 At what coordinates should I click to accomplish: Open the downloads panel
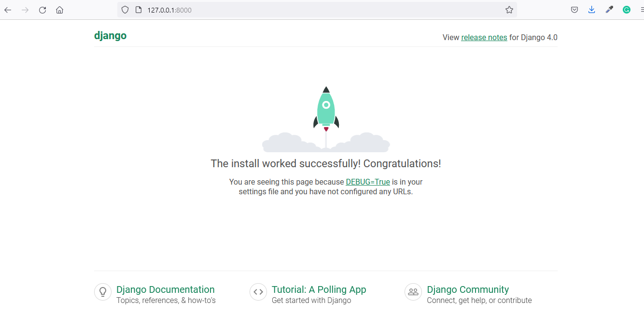(x=592, y=10)
